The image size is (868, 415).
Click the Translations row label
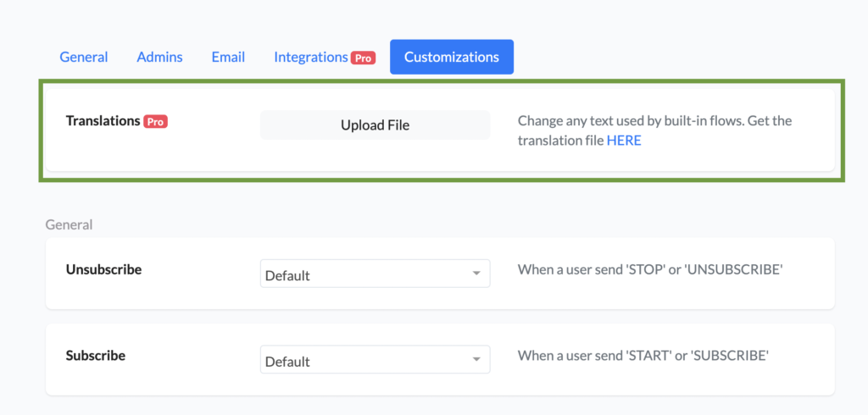tap(103, 121)
